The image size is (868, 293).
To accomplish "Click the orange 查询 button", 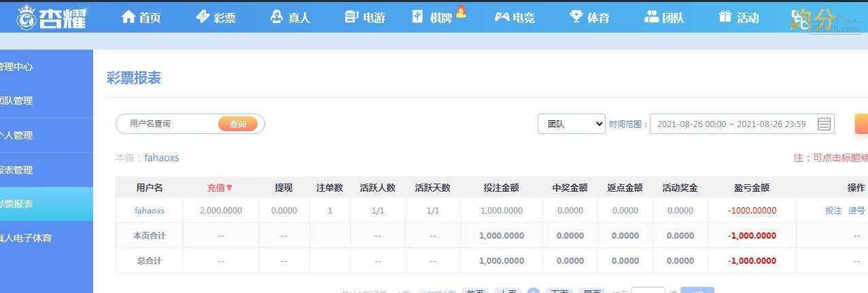I will click(238, 124).
